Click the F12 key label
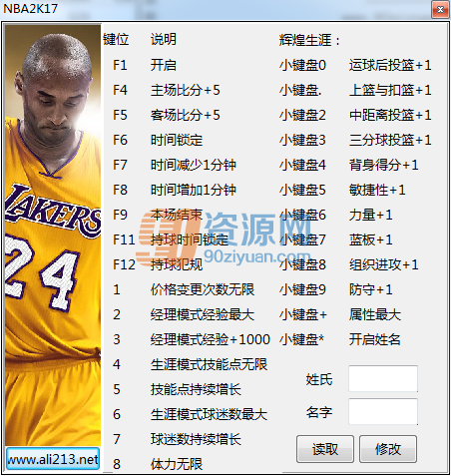The image size is (451, 476). (124, 264)
